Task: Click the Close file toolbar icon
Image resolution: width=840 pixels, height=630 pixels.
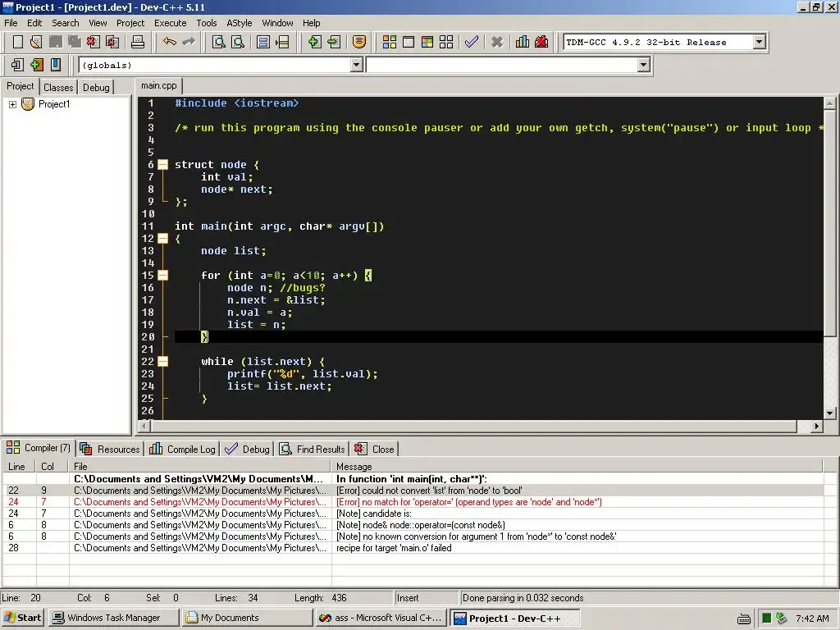Action: click(94, 42)
